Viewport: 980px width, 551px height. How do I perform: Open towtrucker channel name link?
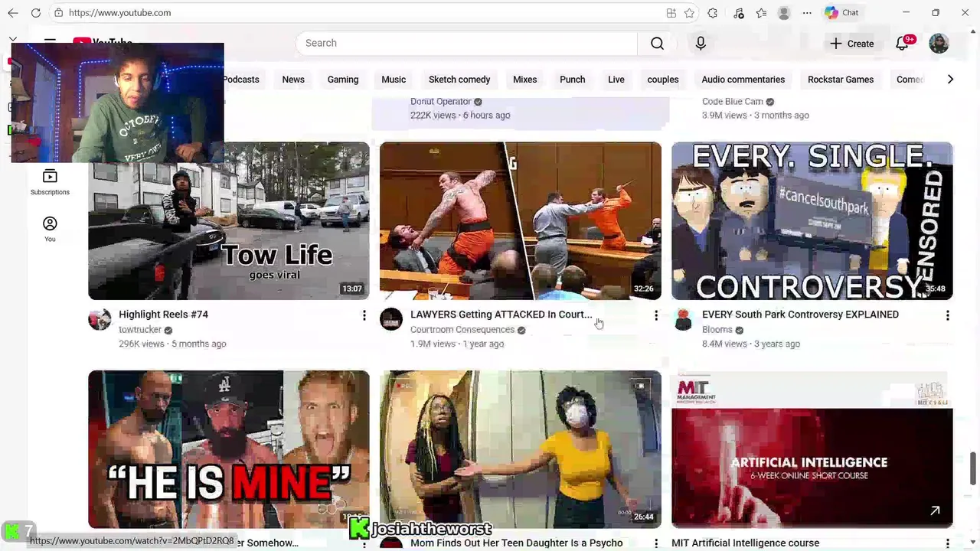tap(140, 330)
